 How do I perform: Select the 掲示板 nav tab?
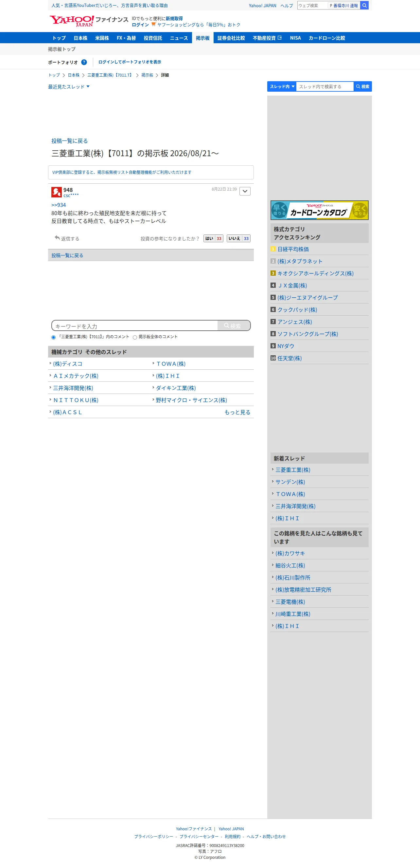click(x=202, y=38)
